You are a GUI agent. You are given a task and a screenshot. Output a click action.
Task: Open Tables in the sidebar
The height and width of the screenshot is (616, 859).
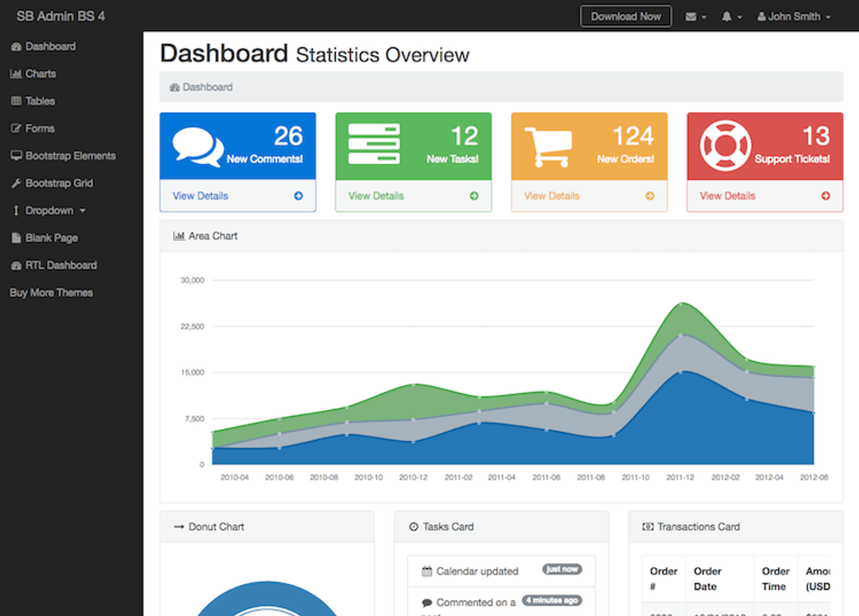(33, 101)
